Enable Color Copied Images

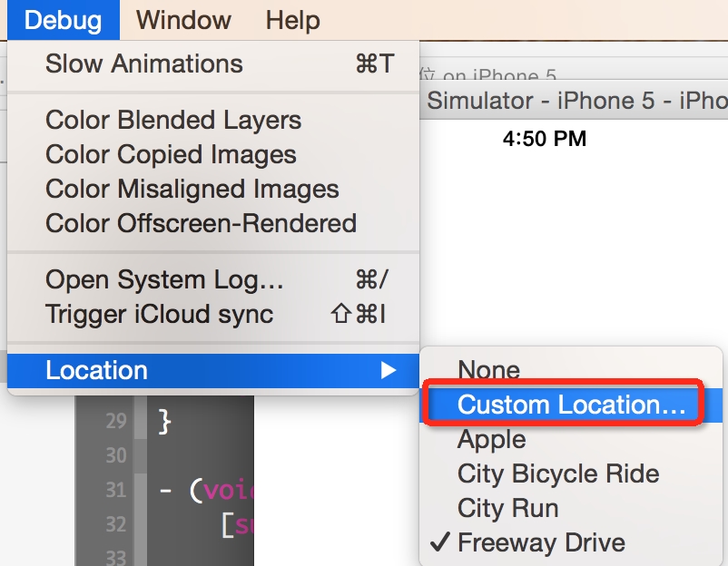click(213, 154)
